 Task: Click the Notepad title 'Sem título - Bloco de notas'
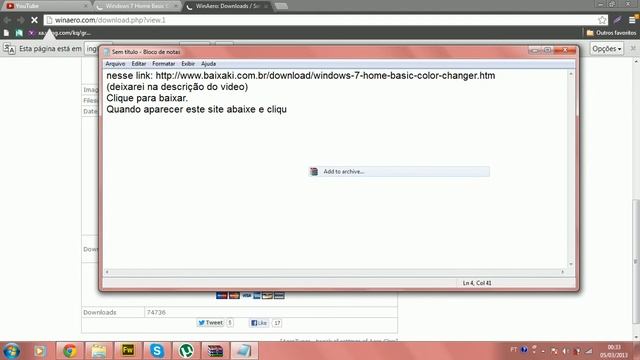pyautogui.click(x=146, y=52)
